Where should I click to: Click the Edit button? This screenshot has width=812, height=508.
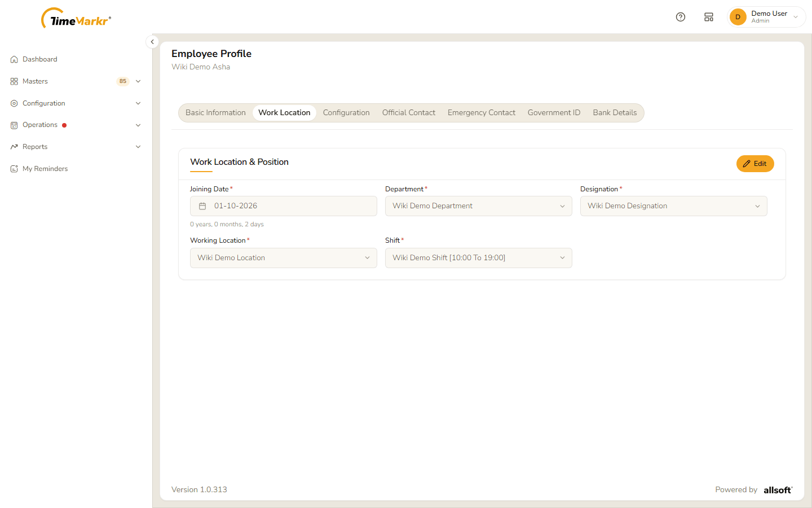pos(755,164)
